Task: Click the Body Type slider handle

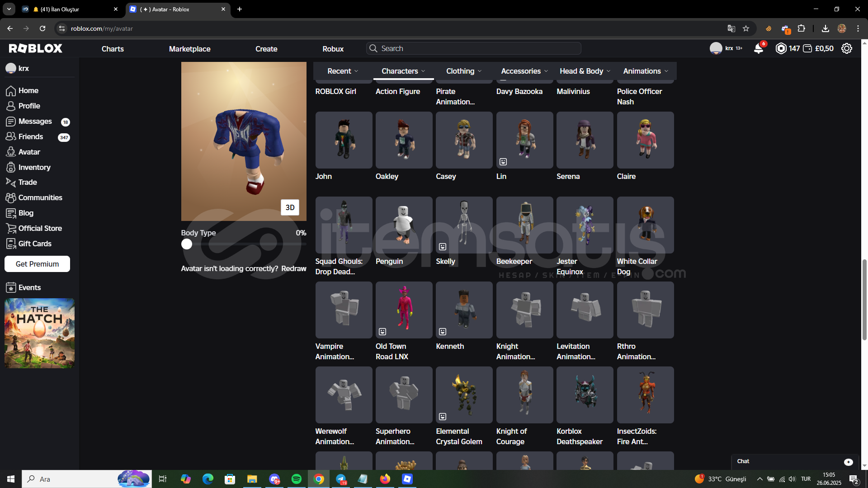Action: [x=187, y=244]
